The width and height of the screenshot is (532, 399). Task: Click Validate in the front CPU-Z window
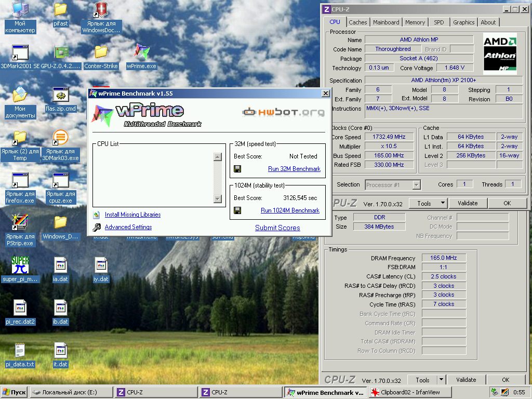point(468,203)
